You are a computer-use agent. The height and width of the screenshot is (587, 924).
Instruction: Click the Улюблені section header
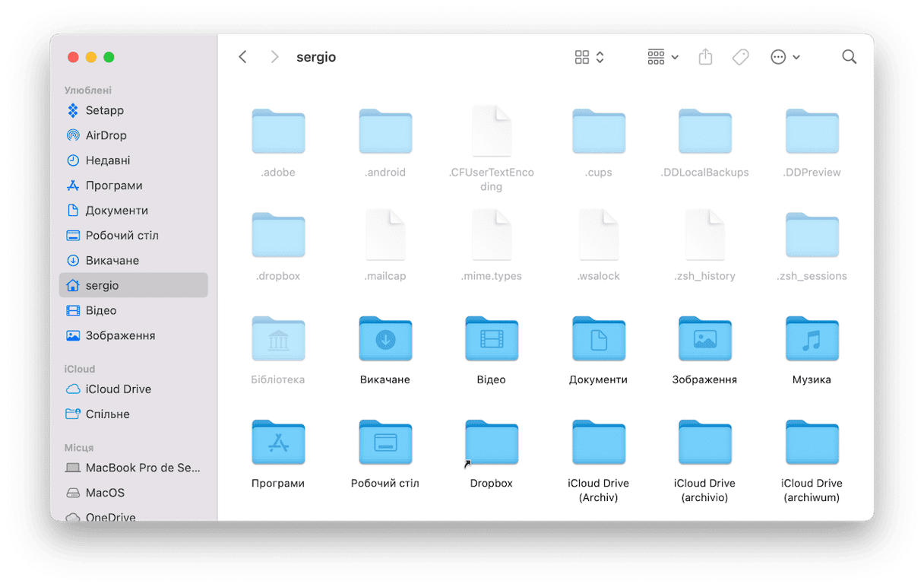click(88, 90)
